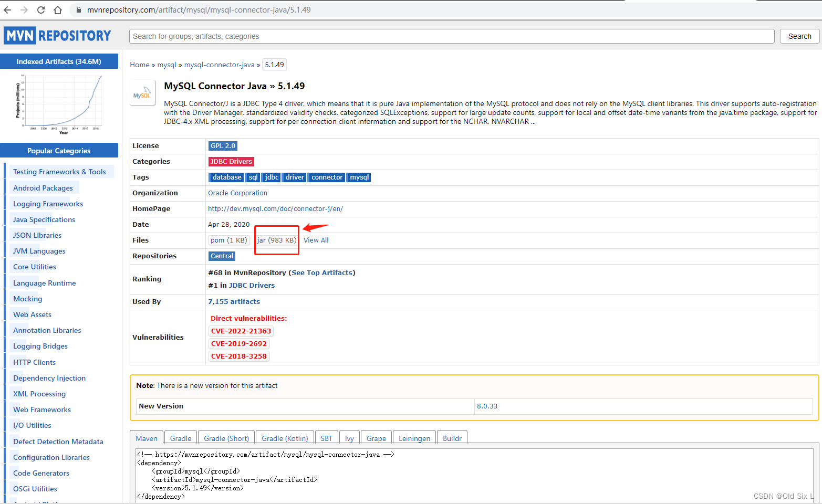The width and height of the screenshot is (822, 504).
Task: Open See Top Artifacts link
Action: [322, 273]
